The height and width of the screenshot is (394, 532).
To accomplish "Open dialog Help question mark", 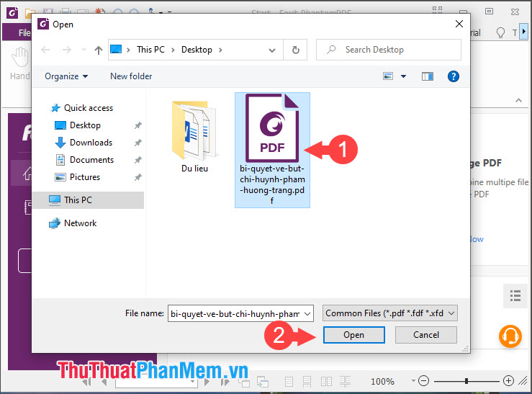I will [454, 76].
